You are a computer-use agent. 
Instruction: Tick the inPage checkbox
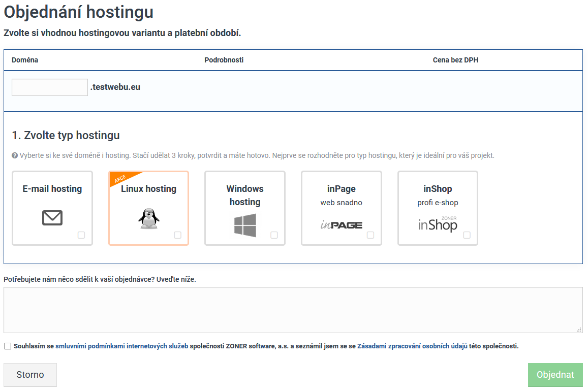click(x=370, y=235)
